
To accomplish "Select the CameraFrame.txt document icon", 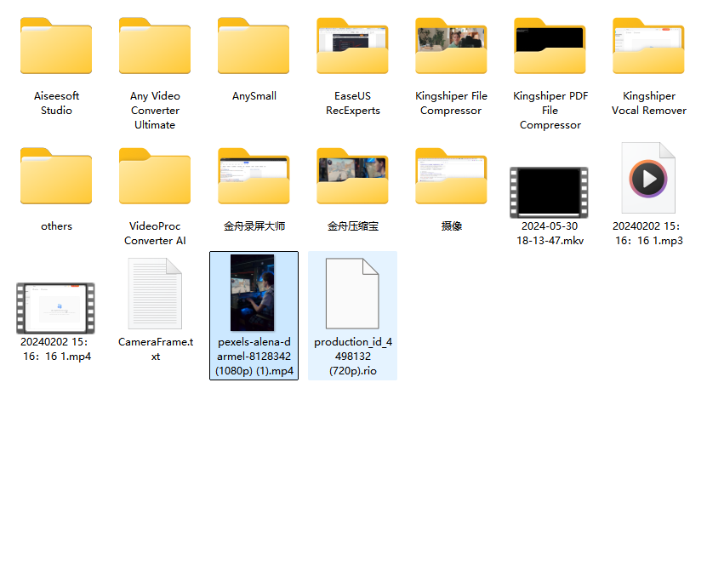I will tap(155, 294).
